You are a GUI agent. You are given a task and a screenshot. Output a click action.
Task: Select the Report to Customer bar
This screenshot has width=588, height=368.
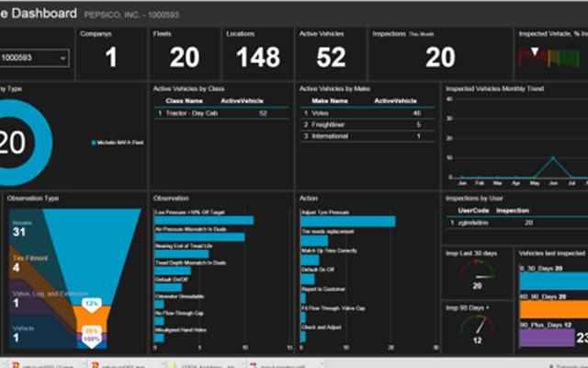[x=303, y=298]
